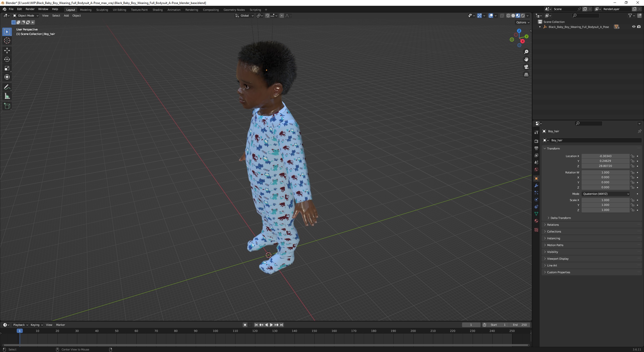Viewport: 644px width, 352px height.
Task: Open the viewport Add menu
Action: click(66, 16)
